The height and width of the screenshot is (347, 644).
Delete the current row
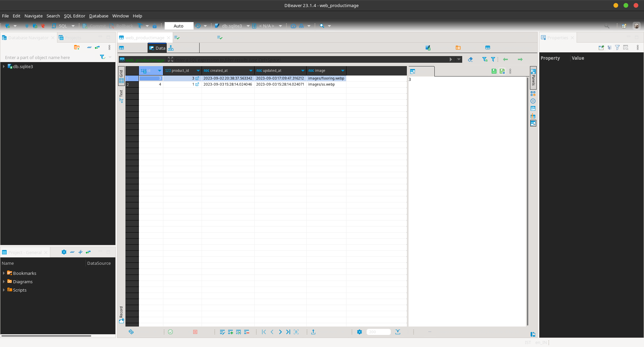coord(247,332)
